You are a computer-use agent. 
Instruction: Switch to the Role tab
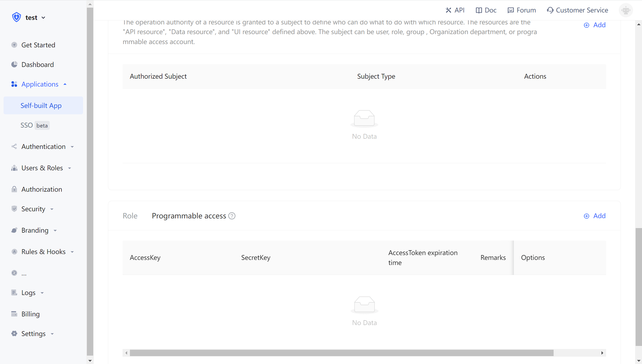130,216
